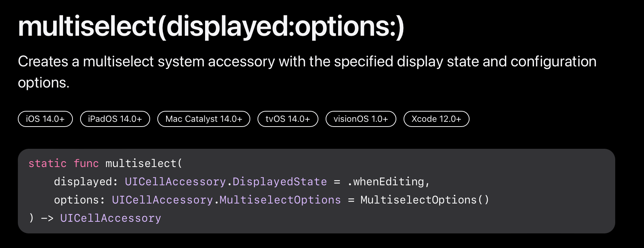
Task: Open the DisplayedState type link
Action: click(279, 182)
